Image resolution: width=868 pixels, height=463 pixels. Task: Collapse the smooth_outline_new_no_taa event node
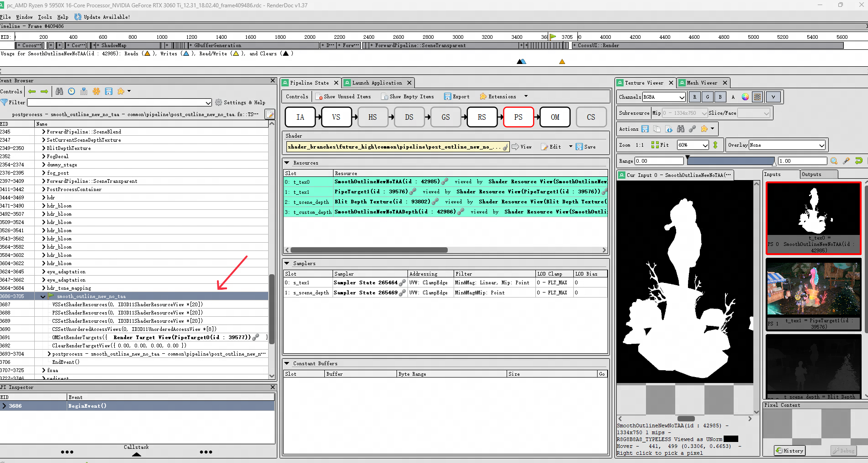pos(43,296)
